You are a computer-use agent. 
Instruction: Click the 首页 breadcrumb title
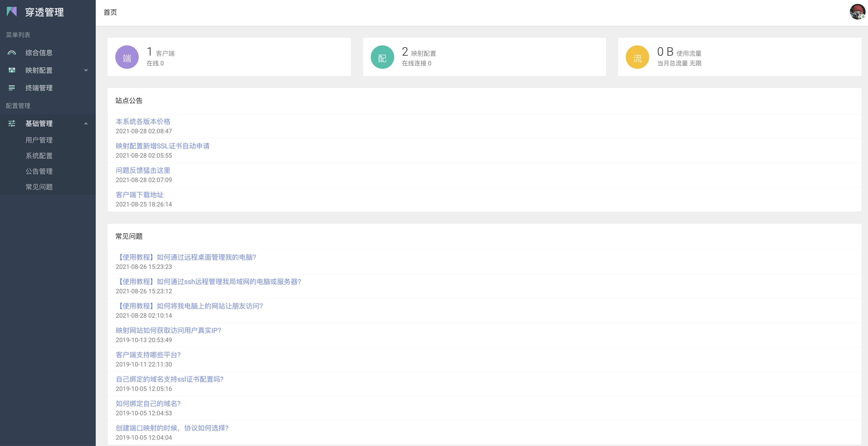pyautogui.click(x=110, y=12)
